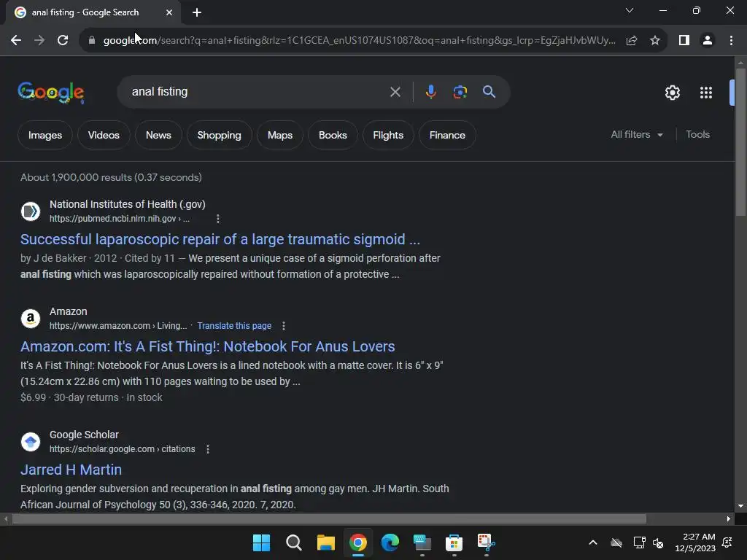This screenshot has width=747, height=560.
Task: Click the vertical scrollbar thumb
Action: [x=741, y=142]
